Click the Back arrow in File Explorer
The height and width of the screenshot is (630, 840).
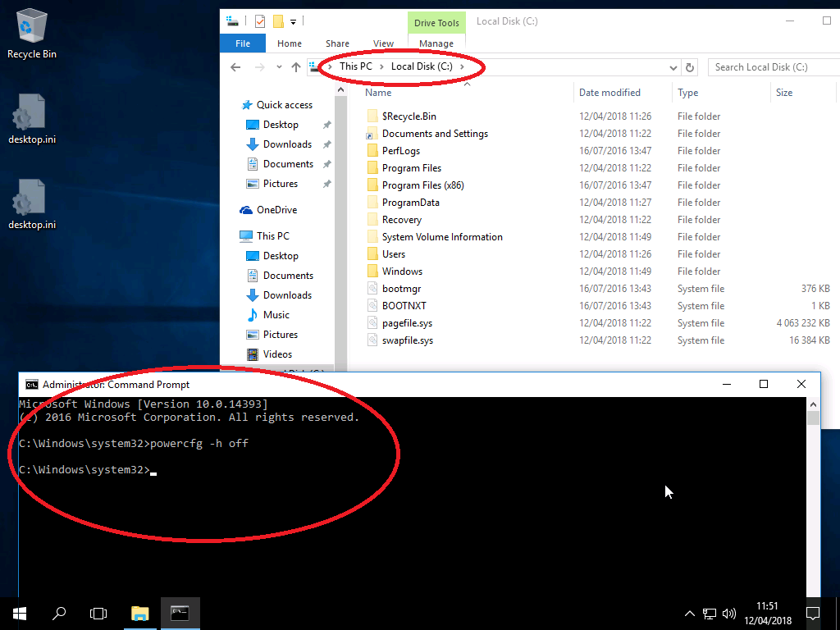[x=235, y=67]
